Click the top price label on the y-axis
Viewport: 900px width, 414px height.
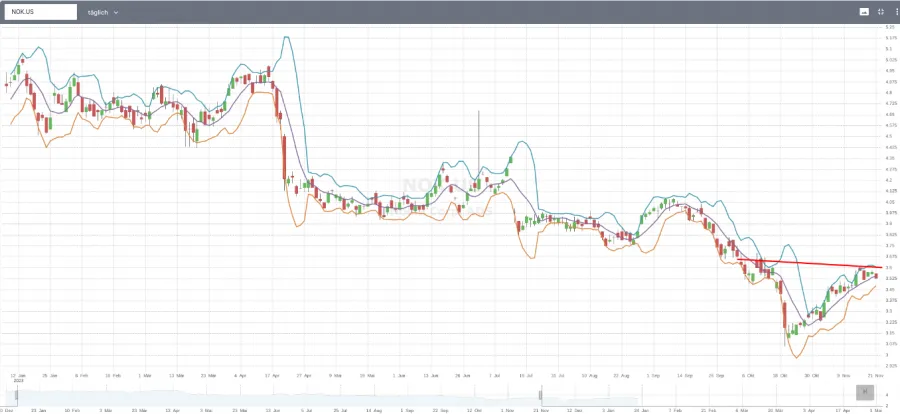(890, 27)
